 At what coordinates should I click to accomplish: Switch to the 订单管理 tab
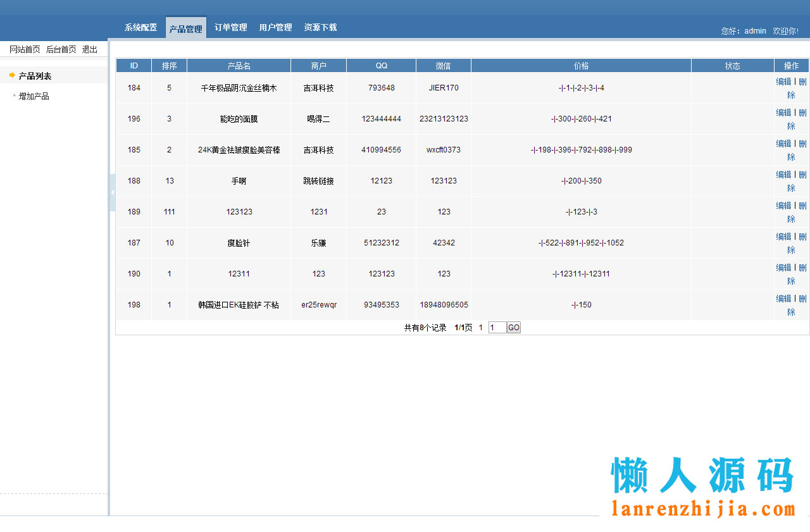pos(230,27)
